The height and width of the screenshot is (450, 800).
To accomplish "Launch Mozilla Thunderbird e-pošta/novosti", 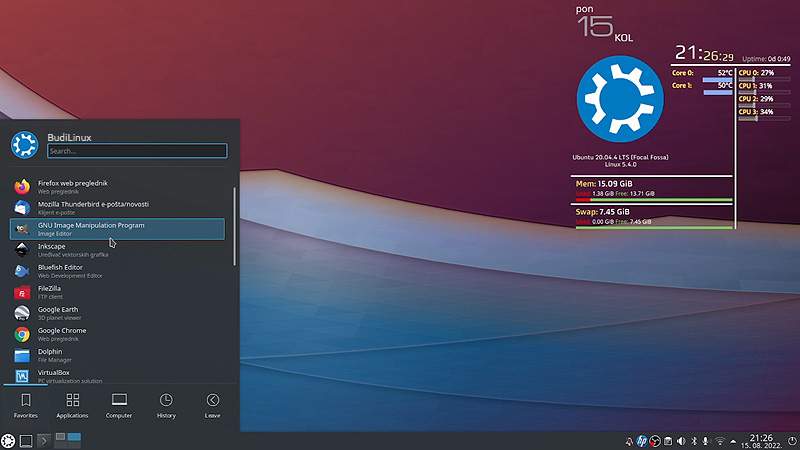I will click(x=117, y=208).
